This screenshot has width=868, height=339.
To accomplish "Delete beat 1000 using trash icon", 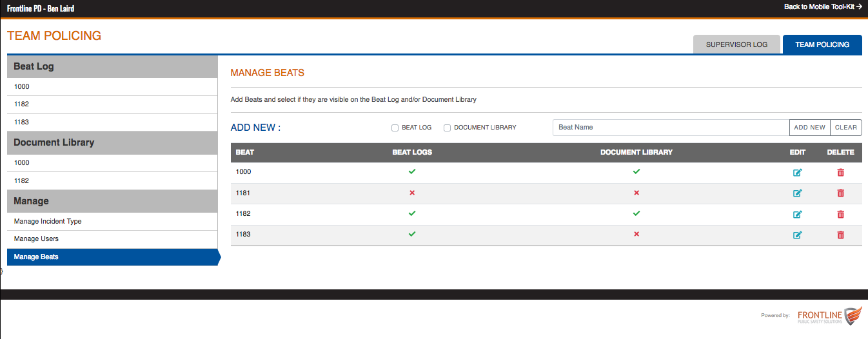I will pyautogui.click(x=840, y=172).
